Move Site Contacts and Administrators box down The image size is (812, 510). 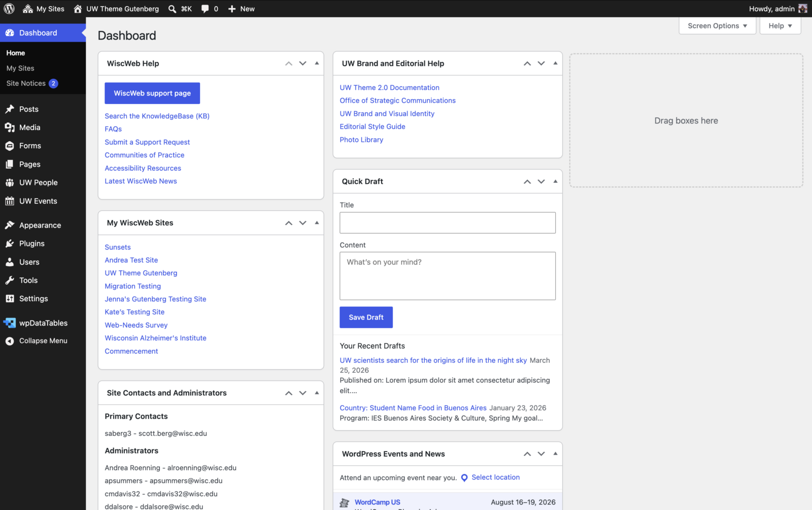(x=303, y=393)
